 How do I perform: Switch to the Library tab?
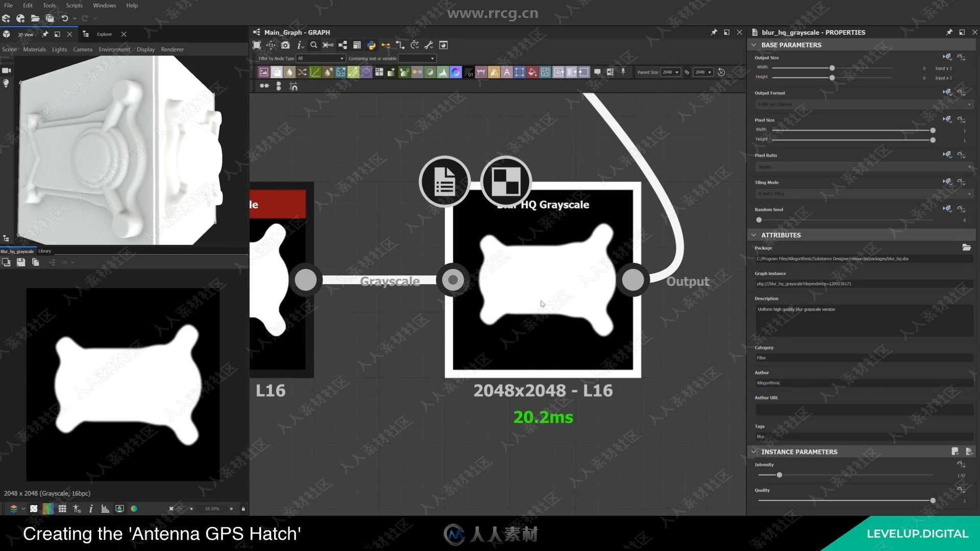44,251
